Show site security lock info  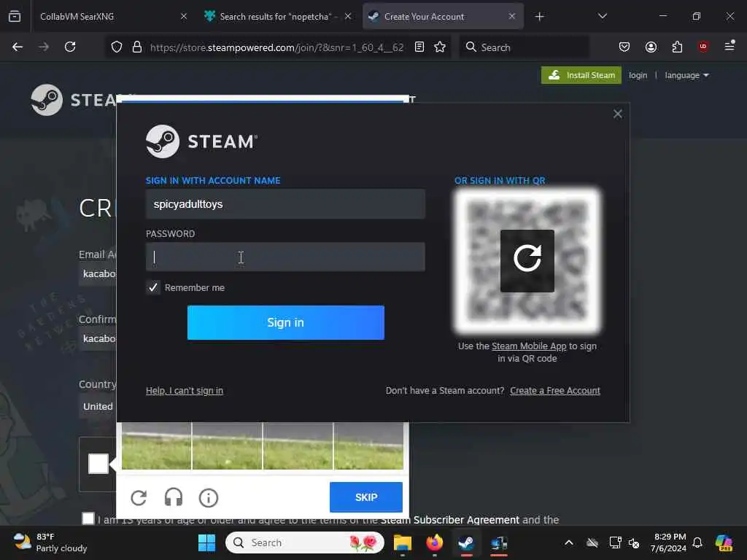[136, 47]
